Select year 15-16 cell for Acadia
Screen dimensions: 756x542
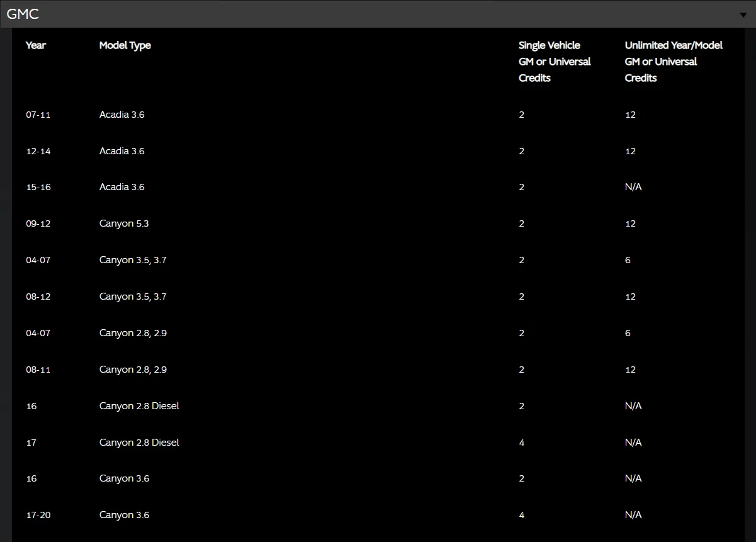(38, 188)
